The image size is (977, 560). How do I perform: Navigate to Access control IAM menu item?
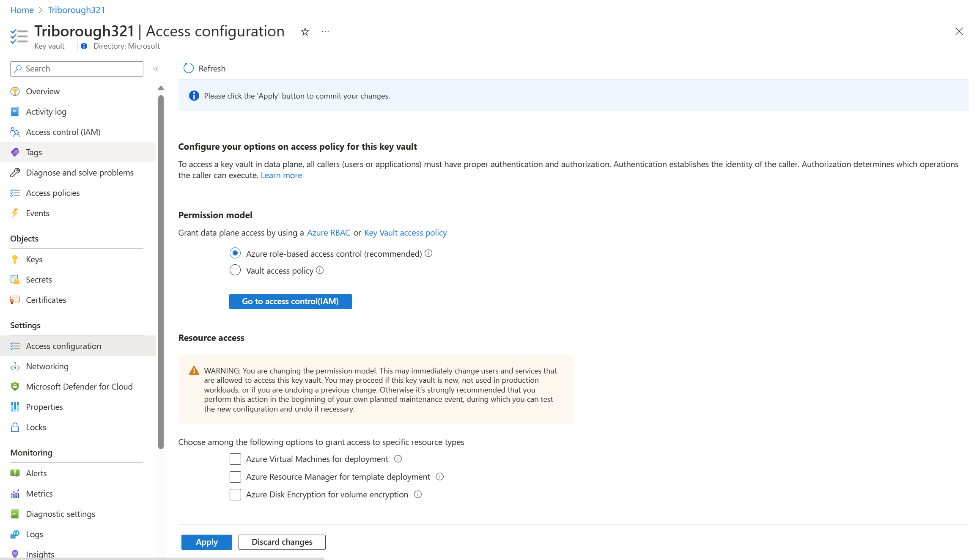63,132
